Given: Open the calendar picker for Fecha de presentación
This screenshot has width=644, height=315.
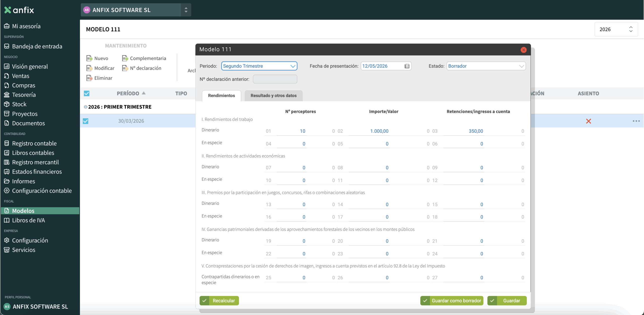Looking at the screenshot, I should click(x=407, y=66).
